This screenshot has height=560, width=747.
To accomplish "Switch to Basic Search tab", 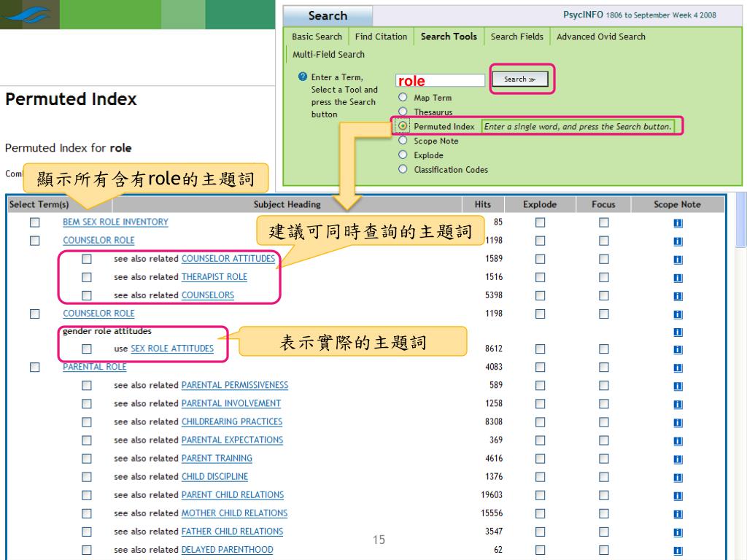I will 317,36.
